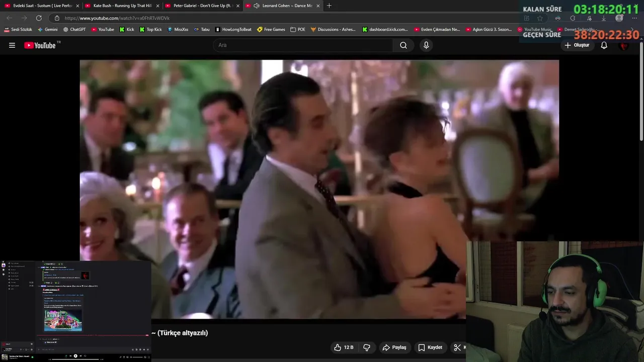Start voice search with the microphone icon
This screenshot has width=644, height=362.
(426, 45)
